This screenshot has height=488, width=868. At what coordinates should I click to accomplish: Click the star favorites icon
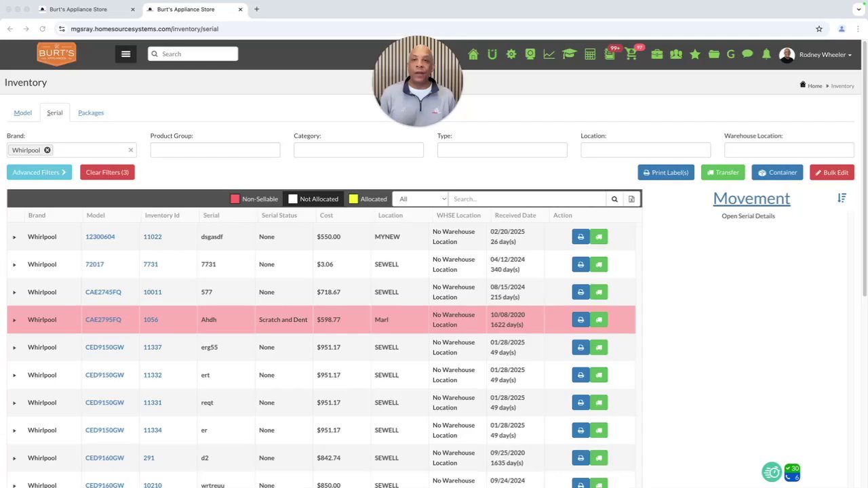tap(695, 54)
